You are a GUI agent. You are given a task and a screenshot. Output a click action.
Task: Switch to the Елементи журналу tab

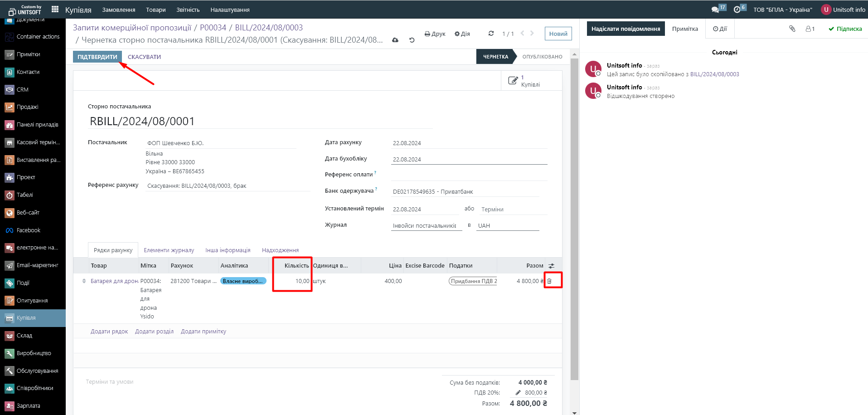(169, 250)
